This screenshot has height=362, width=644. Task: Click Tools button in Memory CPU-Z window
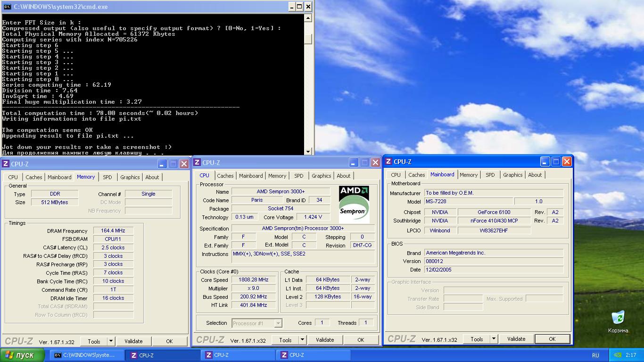coord(94,341)
